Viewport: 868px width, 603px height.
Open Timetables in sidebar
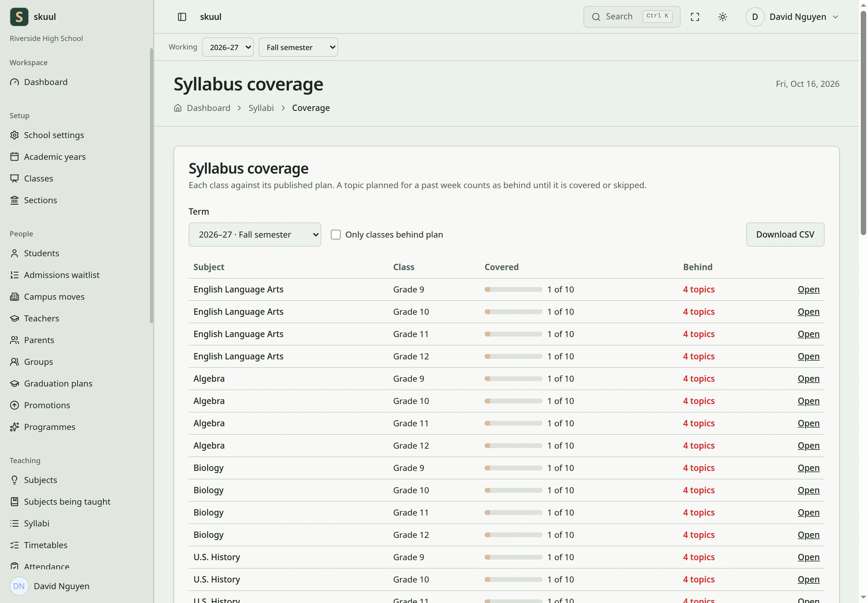click(46, 545)
